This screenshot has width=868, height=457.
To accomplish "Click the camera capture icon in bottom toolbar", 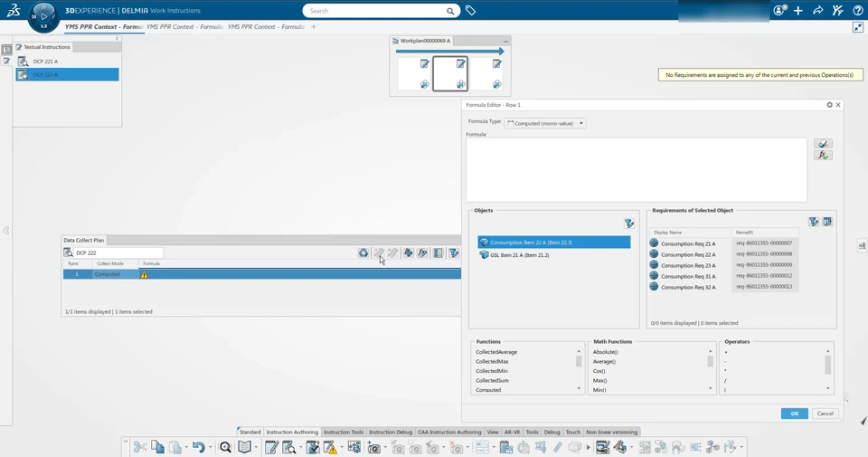I will [374, 448].
